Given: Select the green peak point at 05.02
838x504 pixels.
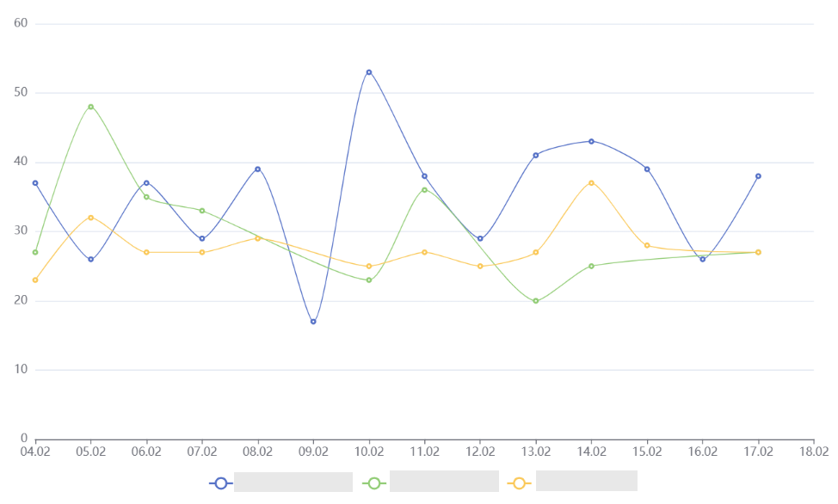Looking at the screenshot, I should [90, 107].
